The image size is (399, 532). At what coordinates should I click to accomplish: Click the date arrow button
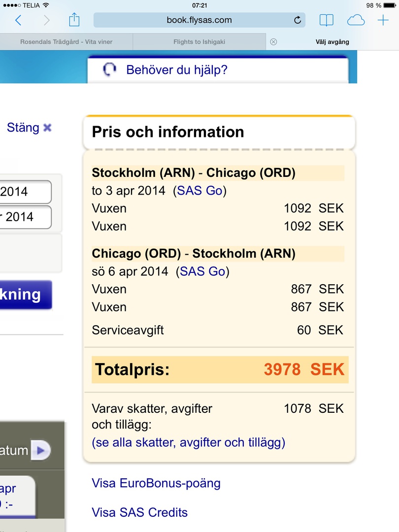pos(40,450)
